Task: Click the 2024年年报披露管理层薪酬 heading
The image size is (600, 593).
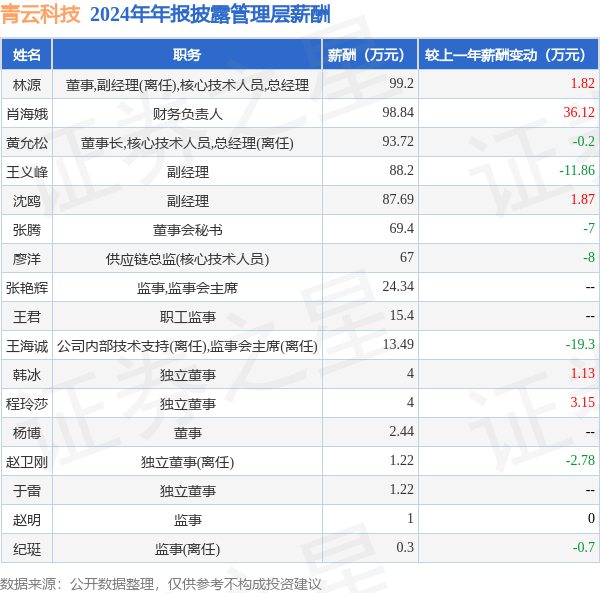Action: 210,15
